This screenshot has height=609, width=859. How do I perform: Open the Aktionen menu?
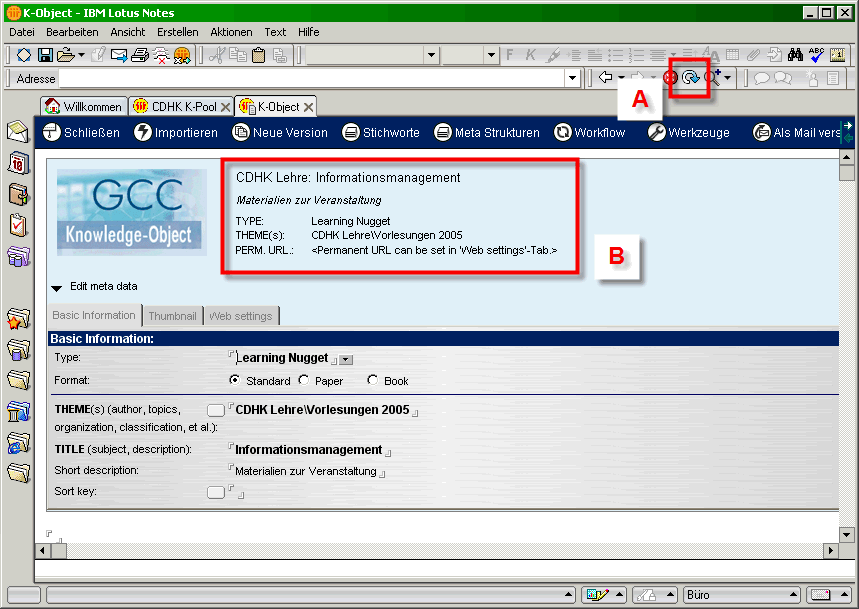pyautogui.click(x=231, y=32)
